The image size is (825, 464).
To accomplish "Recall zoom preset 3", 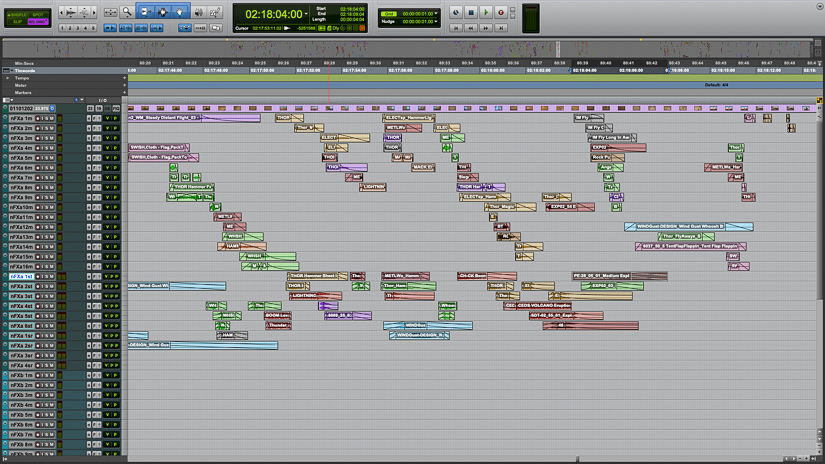I will point(79,28).
